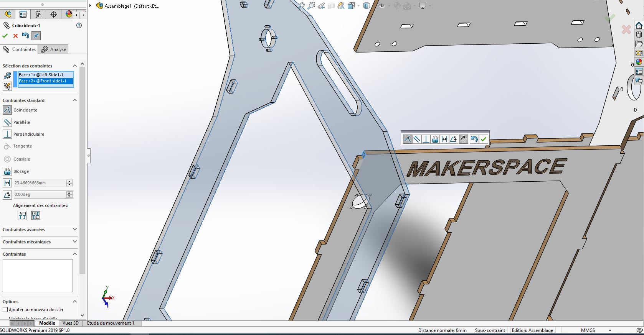Image resolution: width=644 pixels, height=335 pixels.
Task: Select Distance in the floating mate toolbar
Action: click(444, 139)
